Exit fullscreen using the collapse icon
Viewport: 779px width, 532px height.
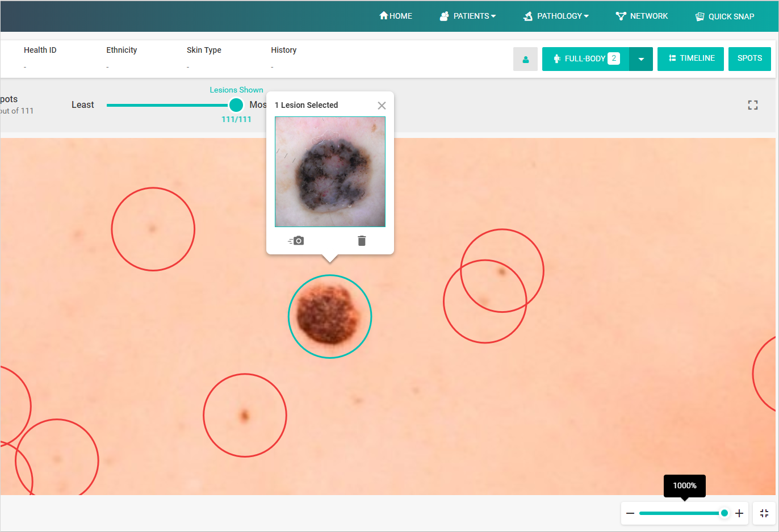click(x=764, y=513)
